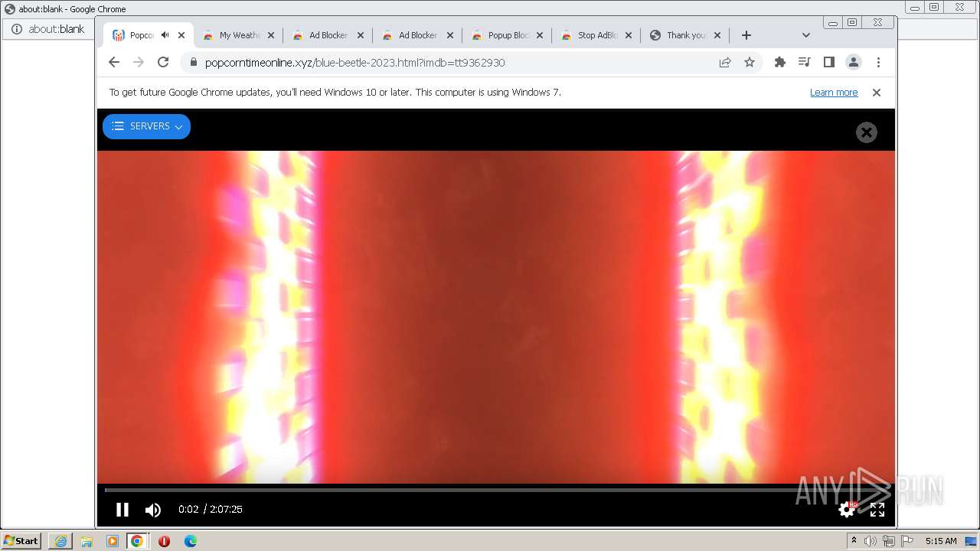Reload the current page

[x=163, y=63]
